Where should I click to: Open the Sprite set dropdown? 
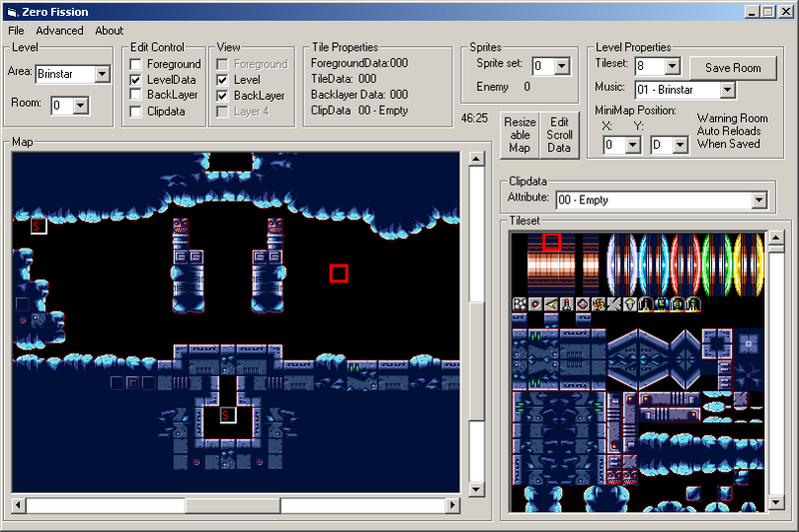click(x=562, y=66)
